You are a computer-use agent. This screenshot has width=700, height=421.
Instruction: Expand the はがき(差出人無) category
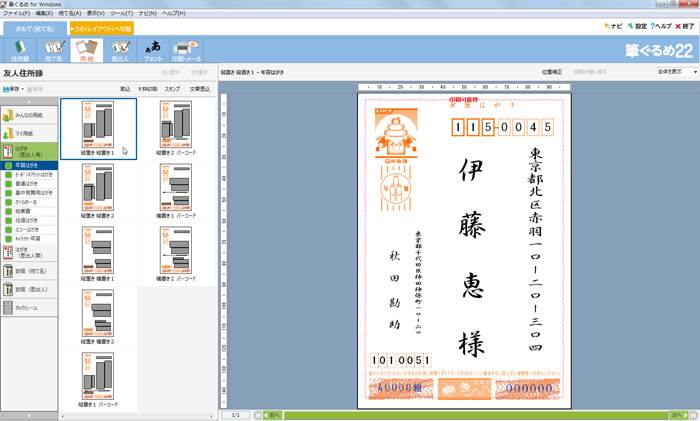coord(28,252)
